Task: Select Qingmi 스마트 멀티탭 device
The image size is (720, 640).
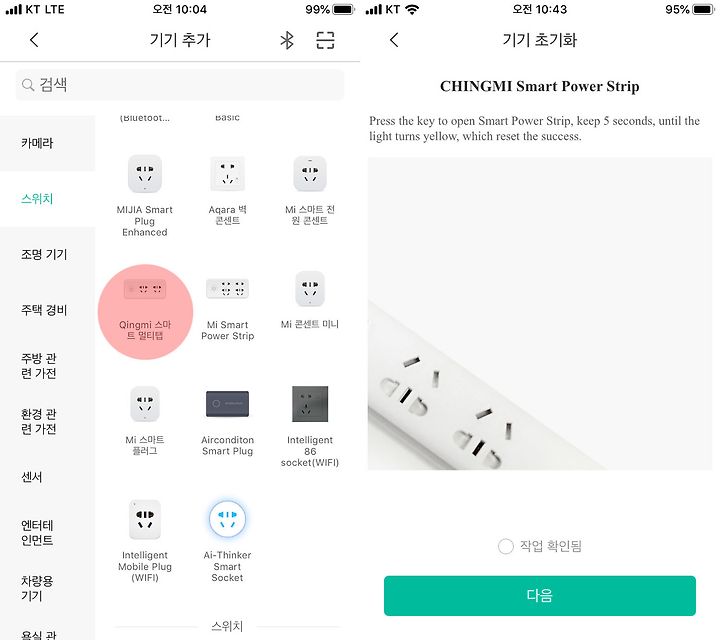Action: coord(145,312)
